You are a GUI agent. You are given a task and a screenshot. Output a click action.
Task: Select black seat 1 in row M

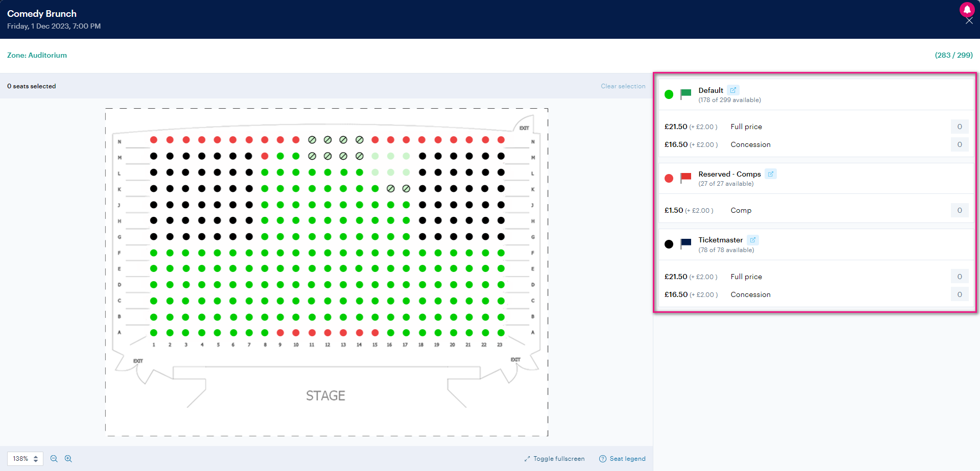(154, 156)
